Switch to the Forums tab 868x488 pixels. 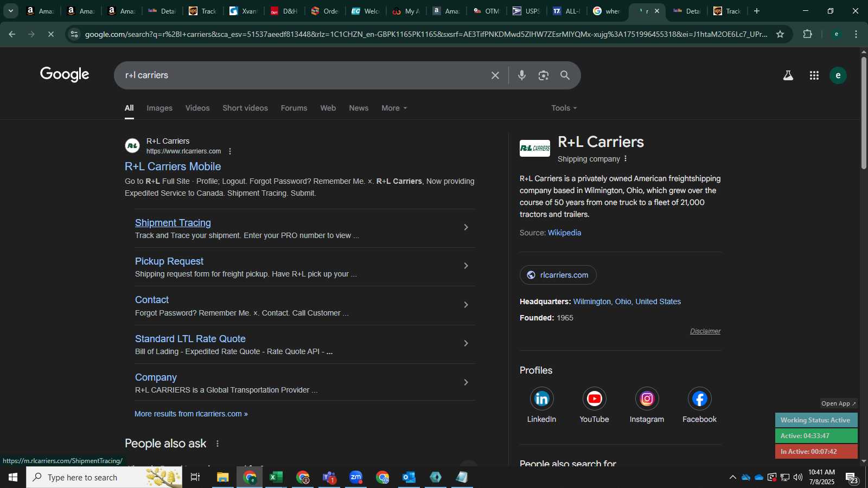coord(294,108)
